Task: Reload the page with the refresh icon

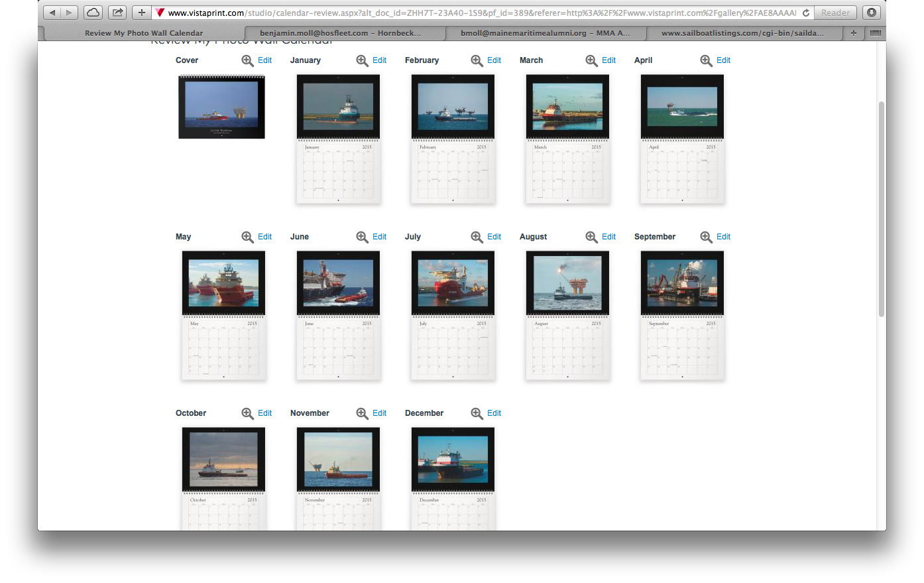Action: point(806,13)
